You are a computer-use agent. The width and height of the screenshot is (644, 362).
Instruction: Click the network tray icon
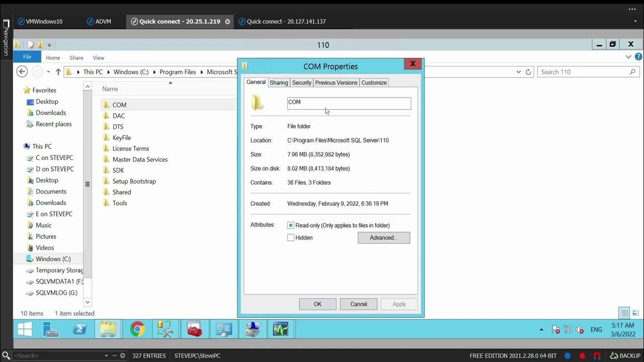pos(568,330)
